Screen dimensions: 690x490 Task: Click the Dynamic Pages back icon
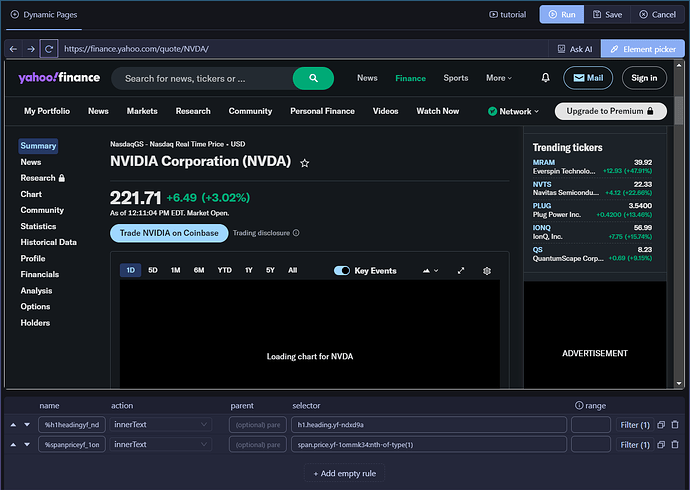[x=15, y=15]
